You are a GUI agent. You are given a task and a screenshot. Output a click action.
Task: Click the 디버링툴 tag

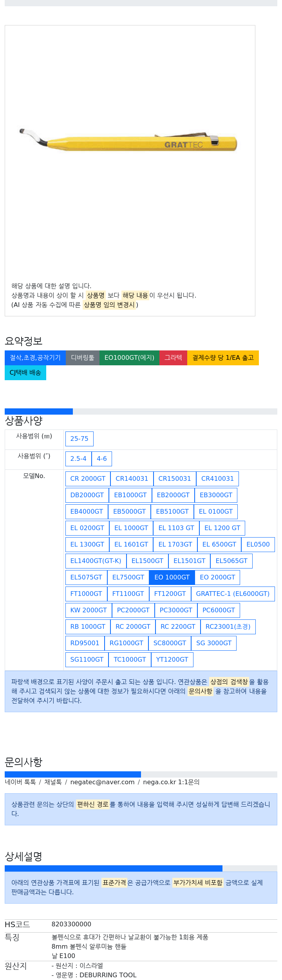coord(83,357)
